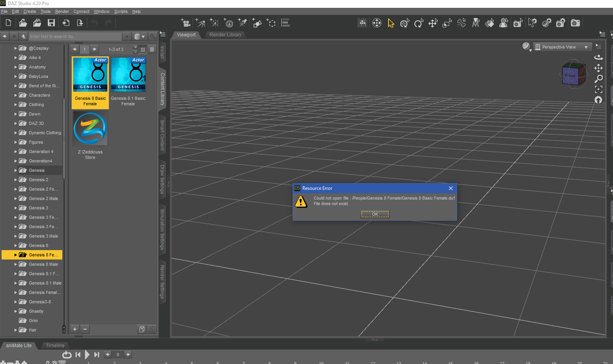The image size is (613, 364).
Task: Click the viewport orbit control
Action: pyautogui.click(x=599, y=58)
